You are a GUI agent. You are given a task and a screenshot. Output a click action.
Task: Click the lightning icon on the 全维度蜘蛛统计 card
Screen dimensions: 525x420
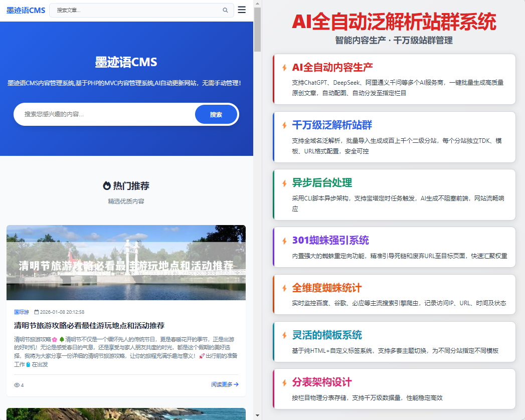coord(284,288)
